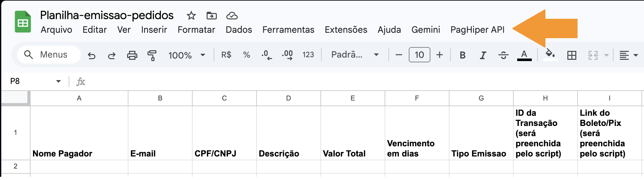644x180 pixels.
Task: Format as currency with R$ button
Action: [226, 55]
